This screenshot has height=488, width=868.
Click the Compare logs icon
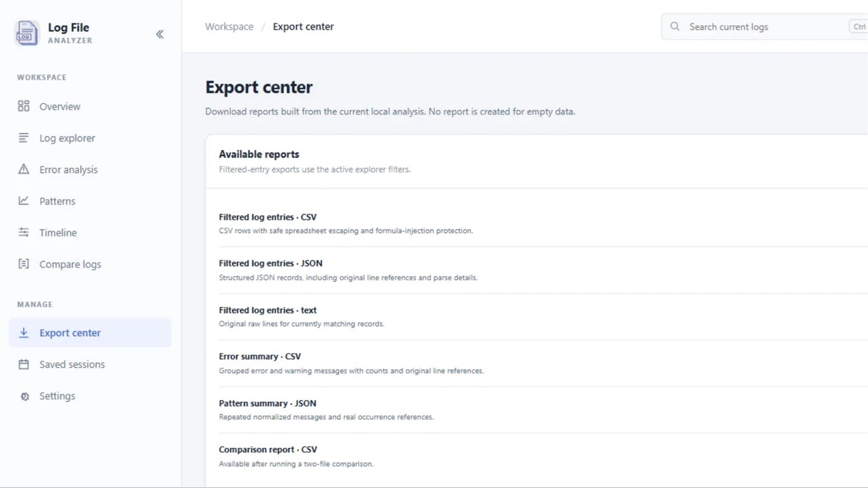tap(24, 264)
